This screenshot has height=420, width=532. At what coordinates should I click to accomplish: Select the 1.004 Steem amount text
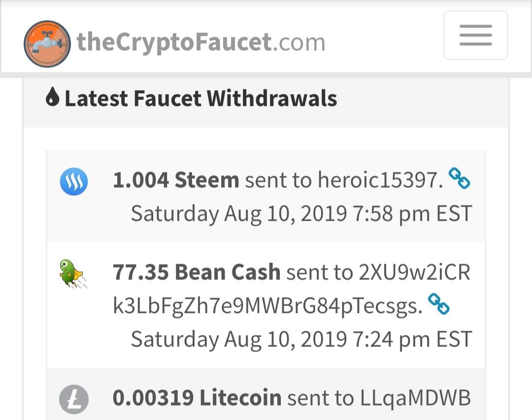click(x=175, y=180)
